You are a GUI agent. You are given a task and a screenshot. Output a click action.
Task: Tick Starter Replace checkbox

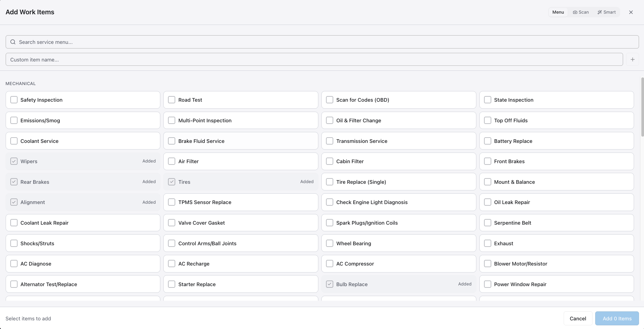(172, 284)
